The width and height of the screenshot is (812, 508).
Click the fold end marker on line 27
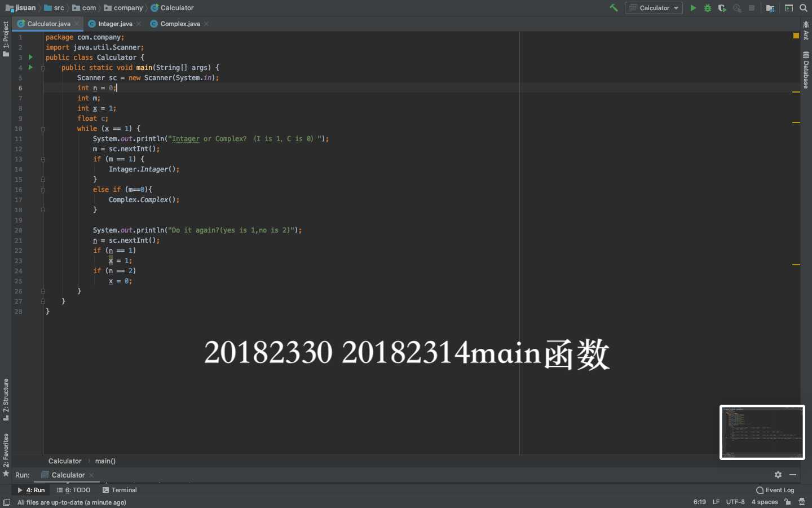click(43, 301)
